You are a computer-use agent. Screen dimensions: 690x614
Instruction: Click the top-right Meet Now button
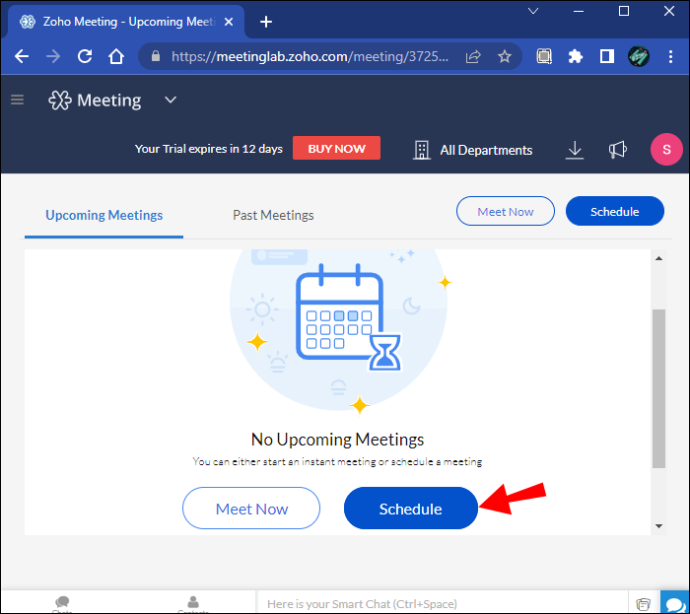505,211
